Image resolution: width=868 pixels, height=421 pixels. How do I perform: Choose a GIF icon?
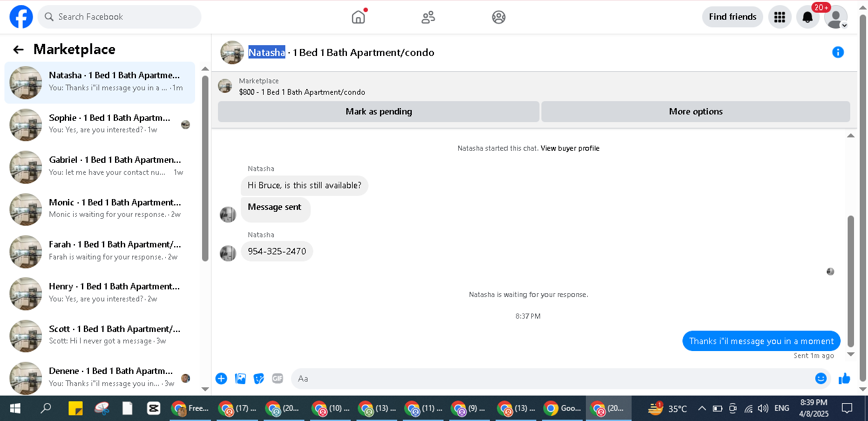click(x=278, y=378)
